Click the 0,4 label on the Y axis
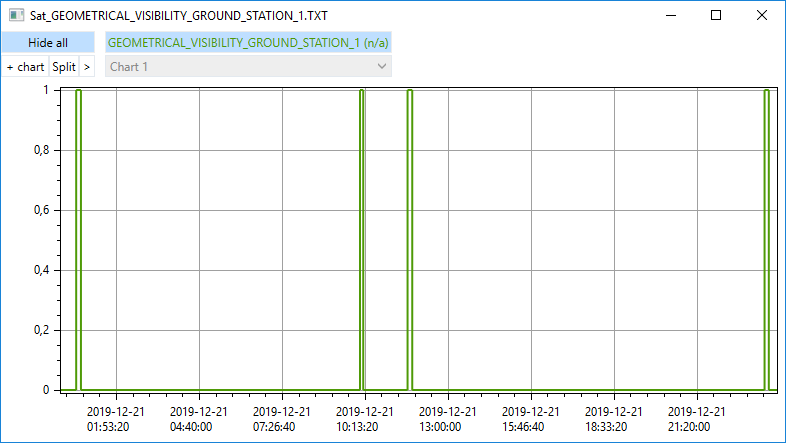Viewport: 786px width, 443px height. pyautogui.click(x=43, y=270)
